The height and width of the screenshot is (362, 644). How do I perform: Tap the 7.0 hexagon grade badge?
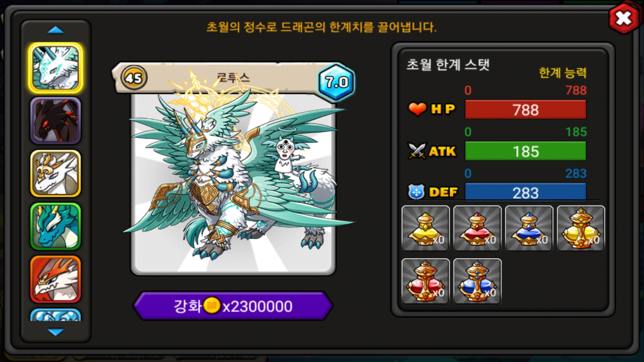coord(336,82)
